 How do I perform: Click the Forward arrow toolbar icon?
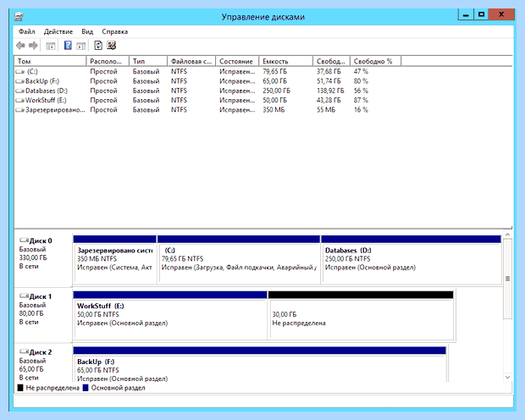33,45
